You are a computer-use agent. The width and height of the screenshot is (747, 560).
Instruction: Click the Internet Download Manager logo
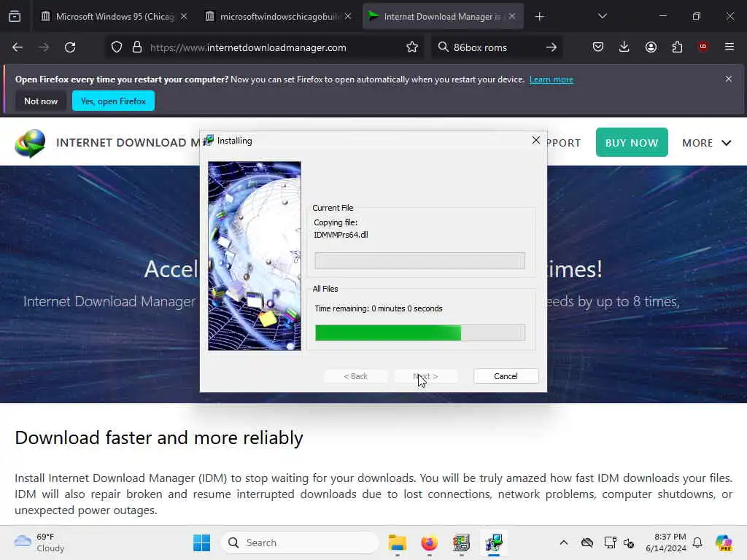30,143
